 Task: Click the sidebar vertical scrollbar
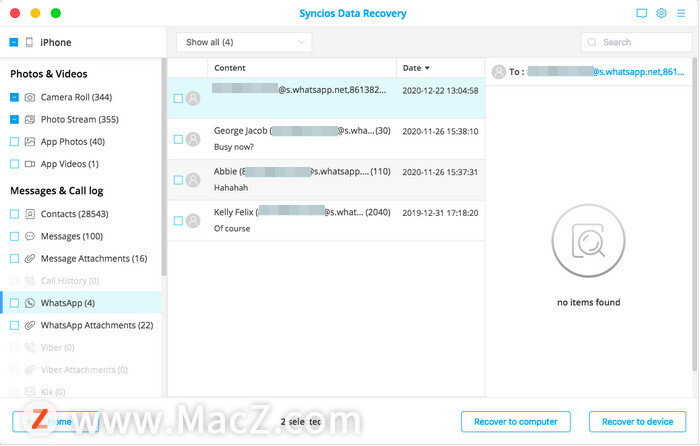[164, 167]
